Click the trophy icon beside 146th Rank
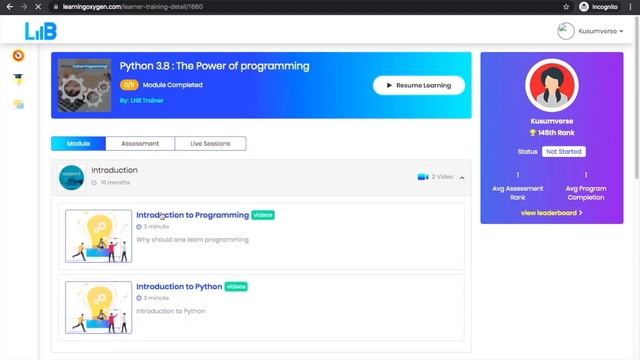 pyautogui.click(x=532, y=133)
